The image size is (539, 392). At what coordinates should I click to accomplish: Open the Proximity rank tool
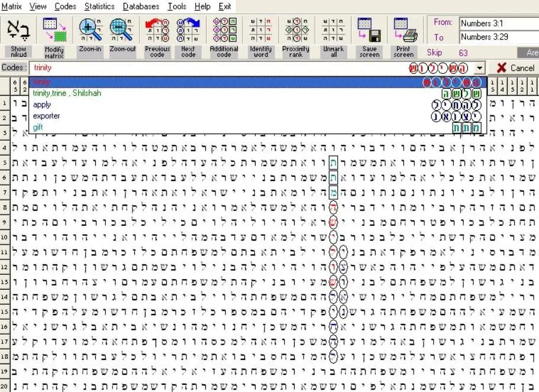click(x=296, y=30)
